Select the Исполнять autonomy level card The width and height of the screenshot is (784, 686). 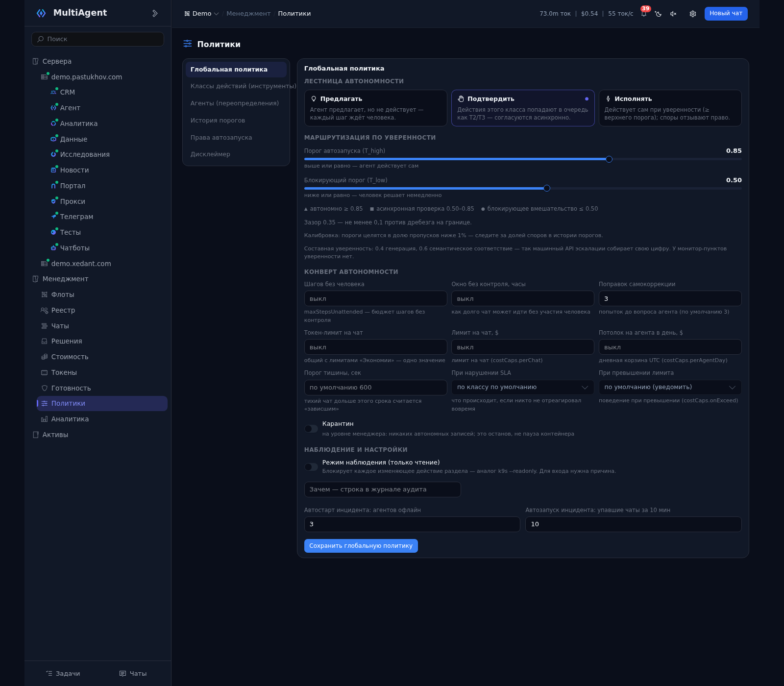tap(670, 108)
